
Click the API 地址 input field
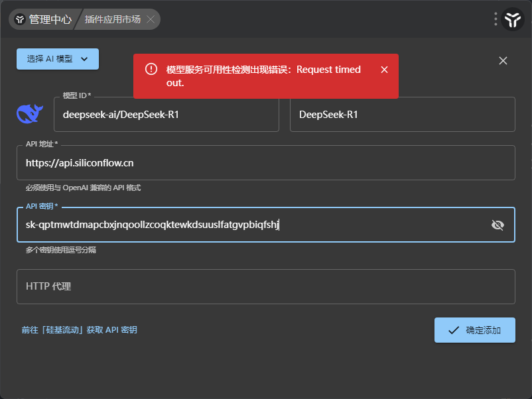coord(265,163)
